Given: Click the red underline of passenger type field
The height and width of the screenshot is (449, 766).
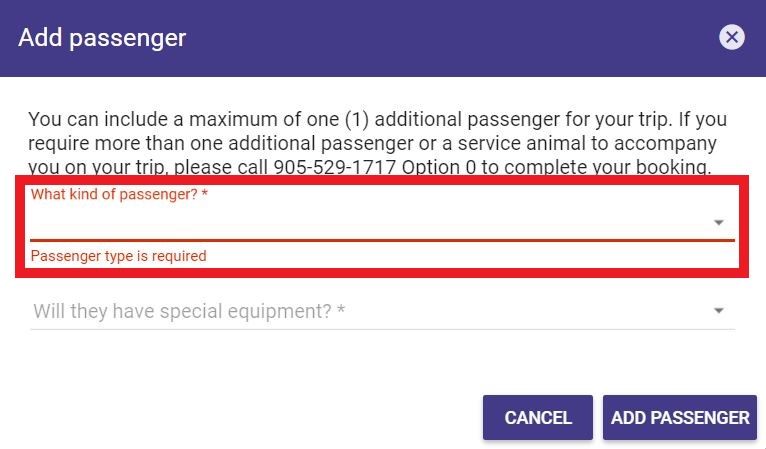Looking at the screenshot, I should pos(382,240).
